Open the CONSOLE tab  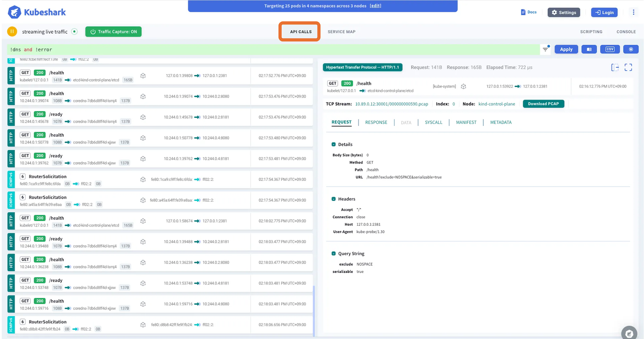click(x=626, y=31)
